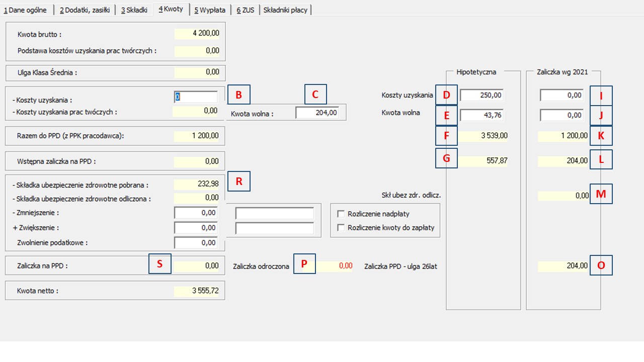Focus the Koszty uzyskania input field on the left
Image resolution: width=644 pixels, height=362 pixels.
(x=196, y=97)
